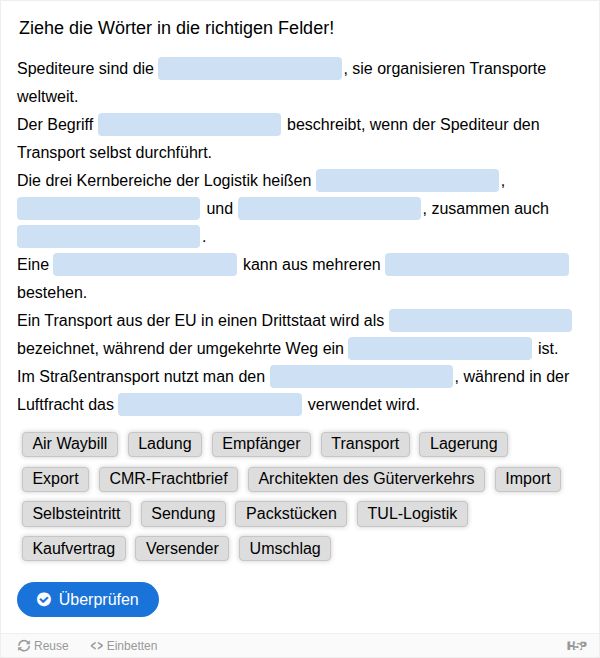Image resolution: width=600 pixels, height=658 pixels.
Task: Pick the Architekten des Güterverkehrs chip
Action: [366, 478]
